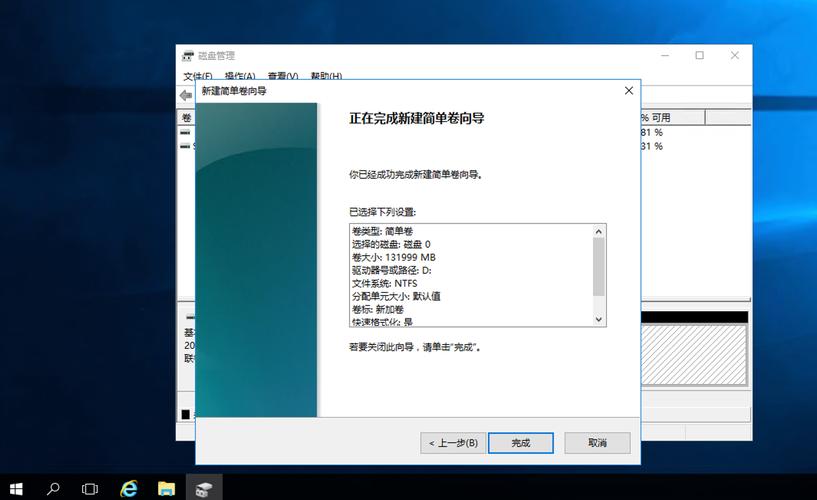Sort by the % 可用 column header
The height and width of the screenshot is (500, 817).
coord(672,118)
